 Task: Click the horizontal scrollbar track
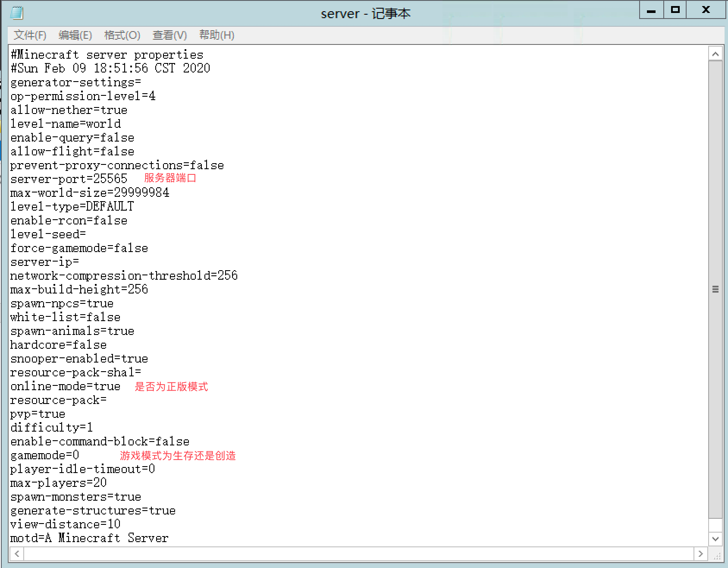pyautogui.click(x=359, y=553)
